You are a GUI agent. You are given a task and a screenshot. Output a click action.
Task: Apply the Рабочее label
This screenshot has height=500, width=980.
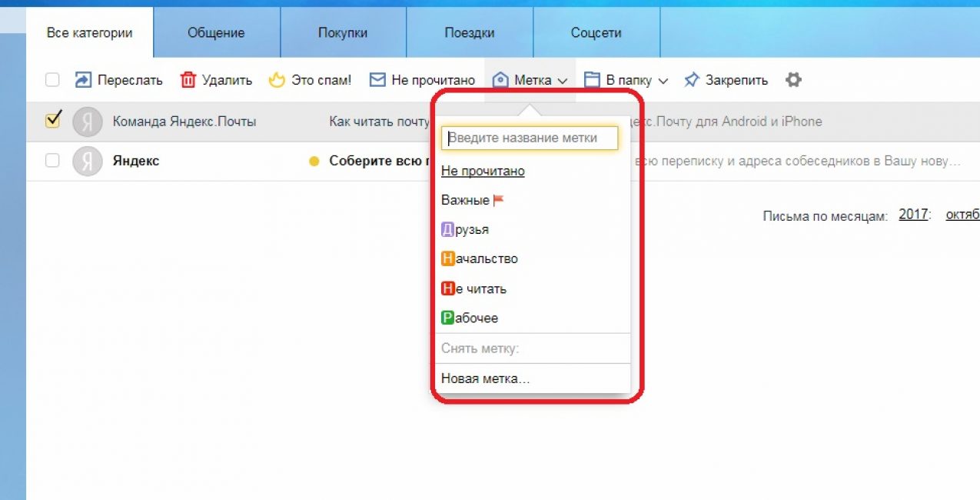click(470, 318)
